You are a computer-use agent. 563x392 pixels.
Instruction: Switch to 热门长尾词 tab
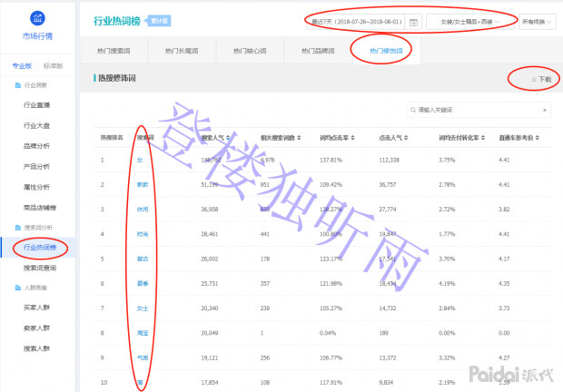point(182,51)
